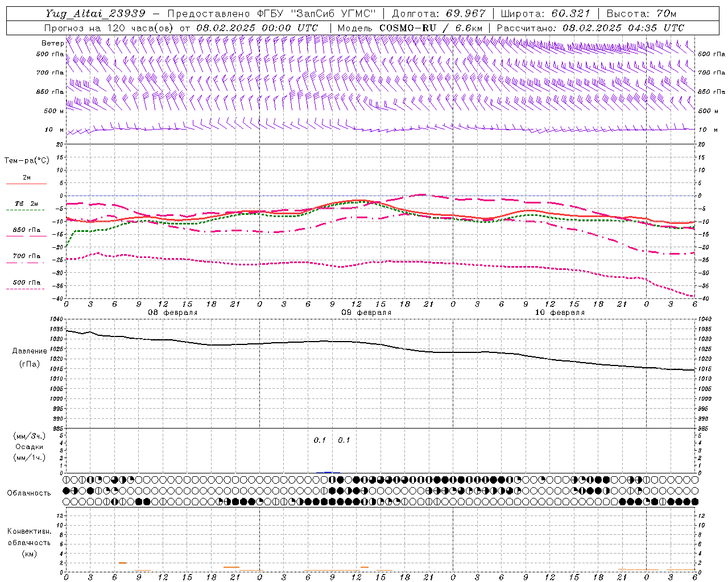This screenshot has width=728, height=582.
Task: Click the Ветер wind section label
Action: [52, 43]
